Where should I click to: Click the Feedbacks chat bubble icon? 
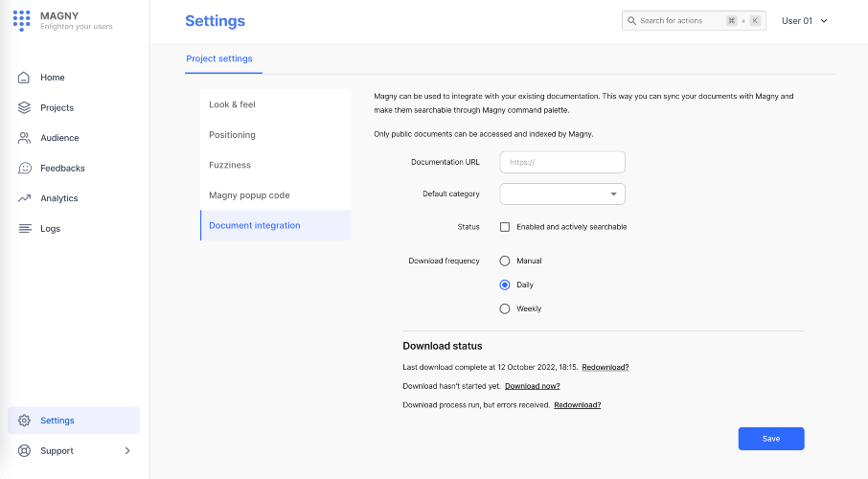(24, 169)
